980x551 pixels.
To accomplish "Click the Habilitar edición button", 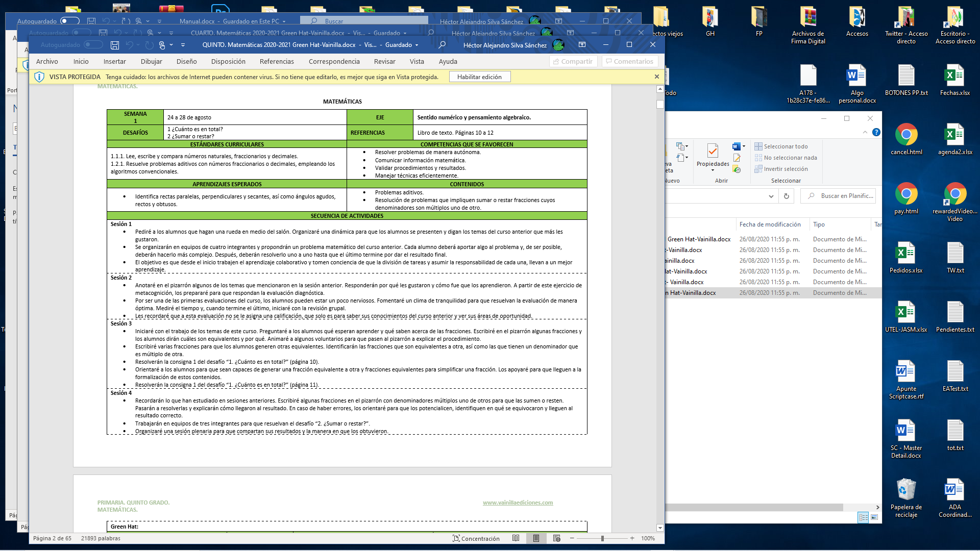I will click(x=479, y=77).
